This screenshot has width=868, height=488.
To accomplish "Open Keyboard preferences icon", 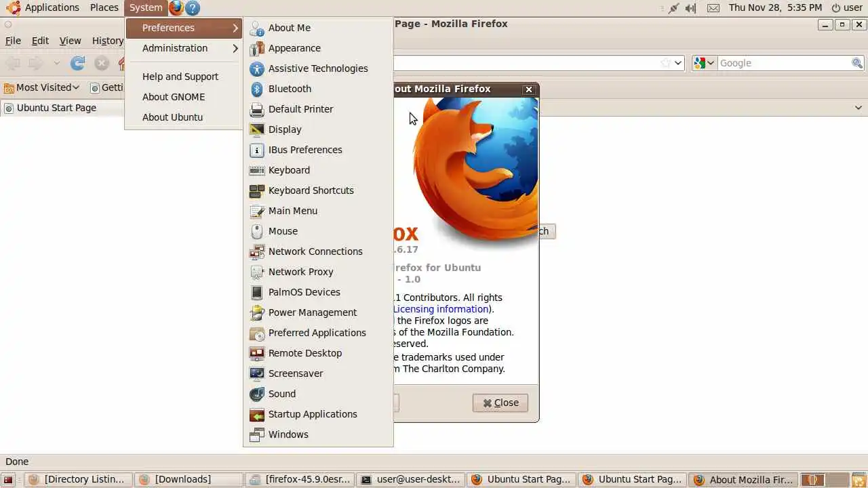I will point(256,170).
